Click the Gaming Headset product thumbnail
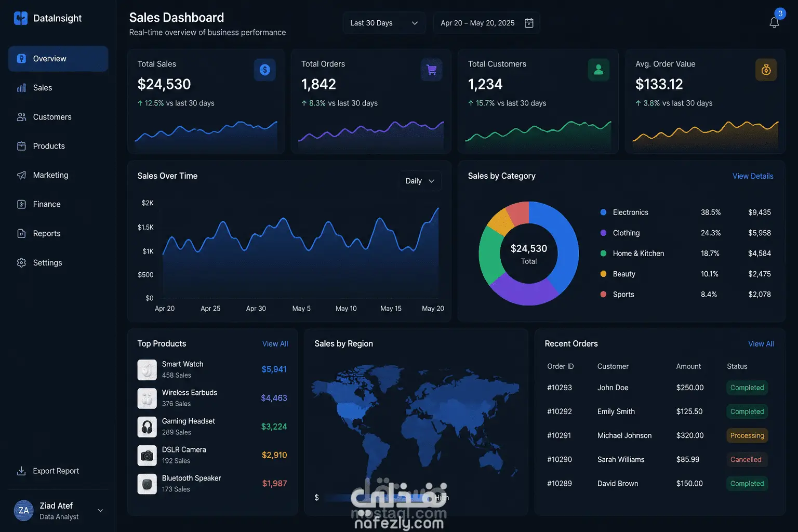The width and height of the screenshot is (798, 532). (x=147, y=427)
